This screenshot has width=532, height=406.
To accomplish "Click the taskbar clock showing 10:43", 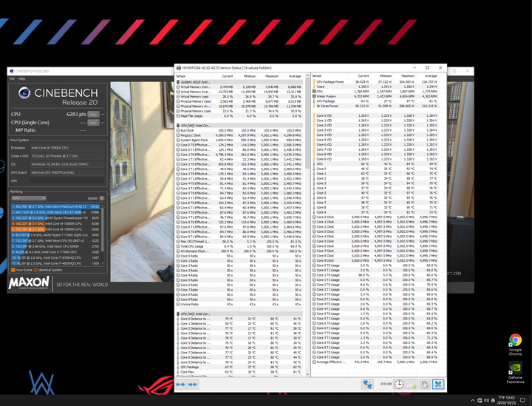I will click(x=506, y=400).
